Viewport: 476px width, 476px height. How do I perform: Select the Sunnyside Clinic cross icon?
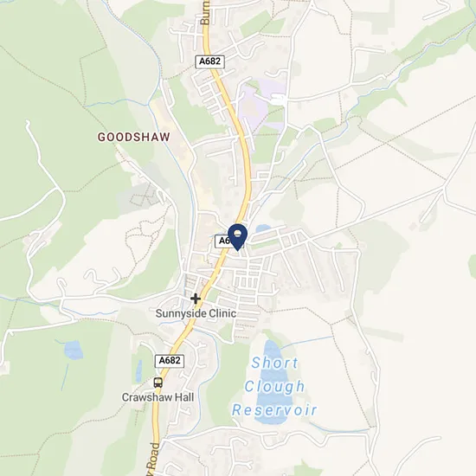[x=196, y=299]
